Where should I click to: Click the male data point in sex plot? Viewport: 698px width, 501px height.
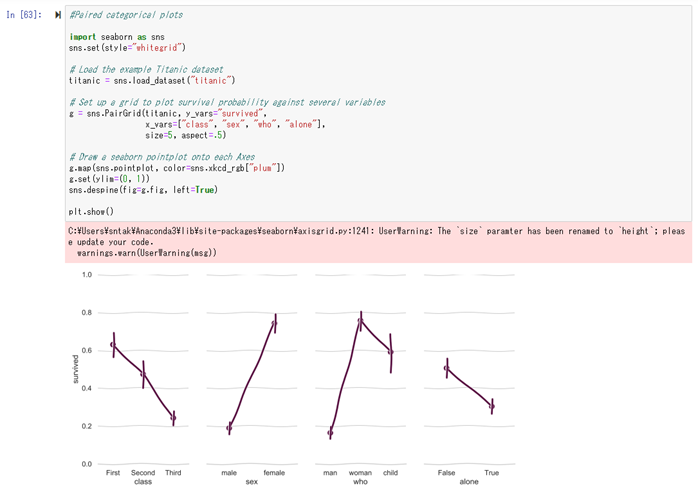point(229,428)
